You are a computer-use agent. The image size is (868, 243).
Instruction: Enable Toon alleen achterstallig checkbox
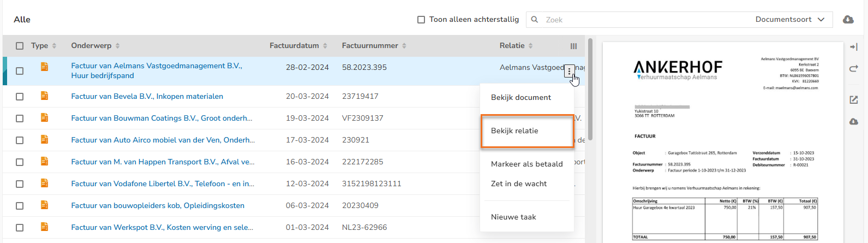(x=421, y=20)
